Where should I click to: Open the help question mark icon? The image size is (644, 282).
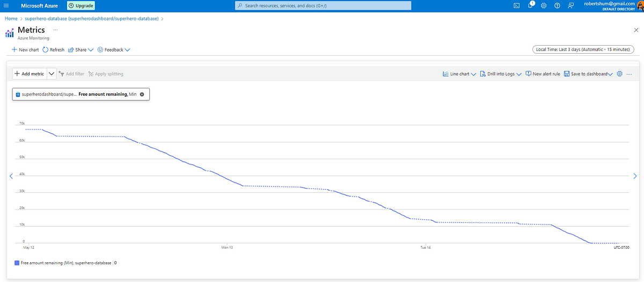coord(557,5)
